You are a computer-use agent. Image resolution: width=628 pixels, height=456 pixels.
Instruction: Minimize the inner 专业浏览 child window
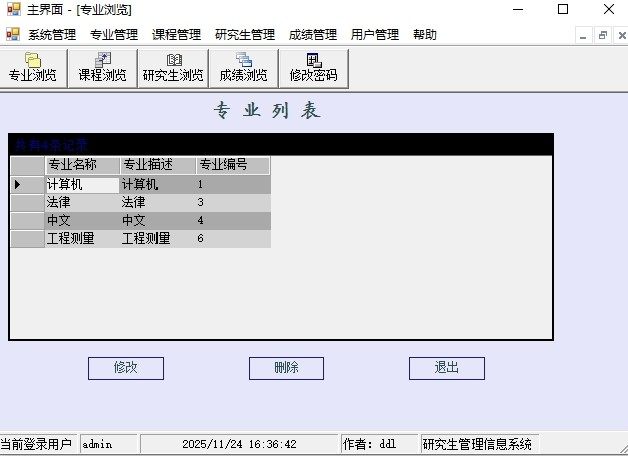click(x=584, y=36)
